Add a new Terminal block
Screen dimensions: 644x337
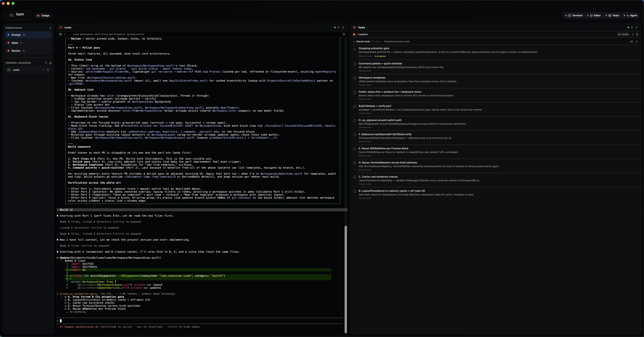pos(574,16)
